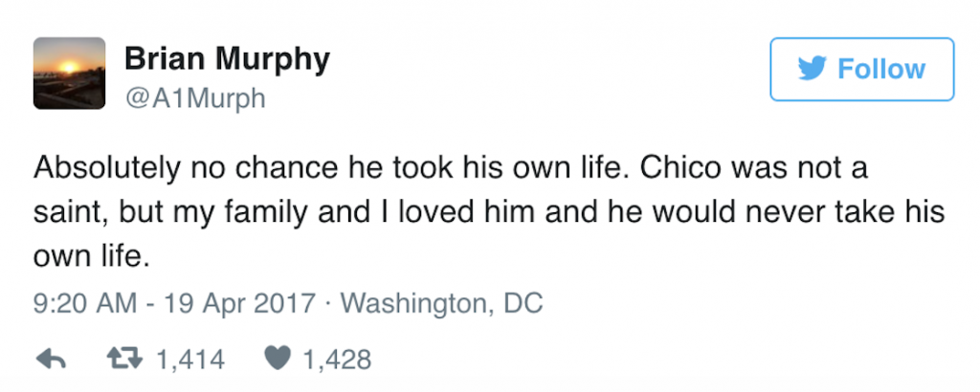Screen dimensions: 980x392
Task: Click "he would never take his" text
Action: click(x=809, y=211)
